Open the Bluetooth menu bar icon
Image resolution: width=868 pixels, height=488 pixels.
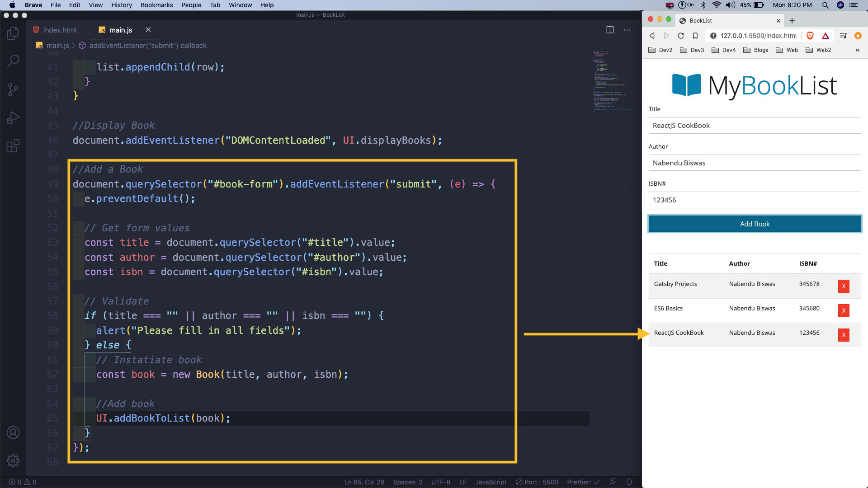pyautogui.click(x=703, y=5)
